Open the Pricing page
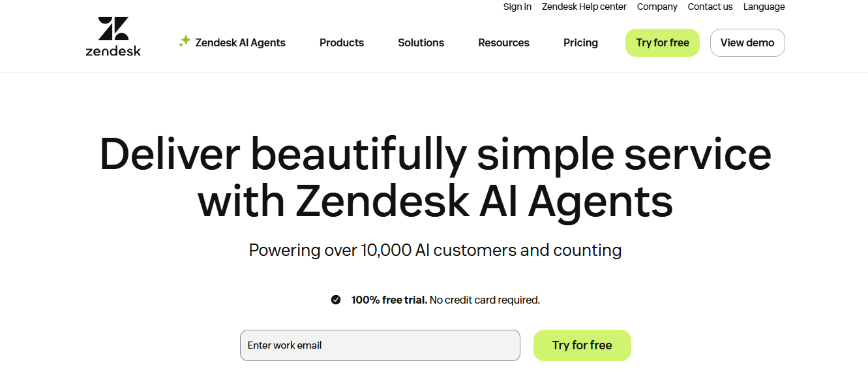 click(x=580, y=42)
